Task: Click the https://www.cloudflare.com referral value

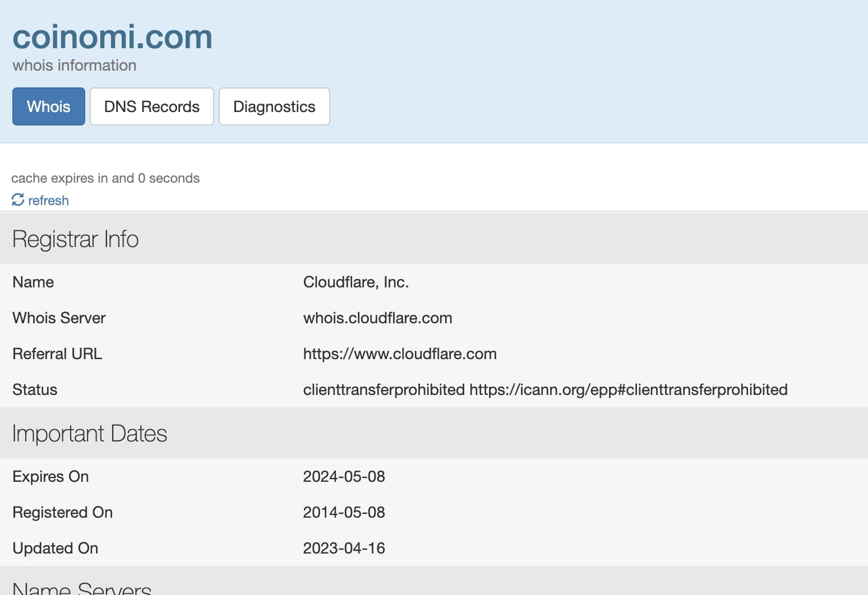Action: pyautogui.click(x=400, y=354)
